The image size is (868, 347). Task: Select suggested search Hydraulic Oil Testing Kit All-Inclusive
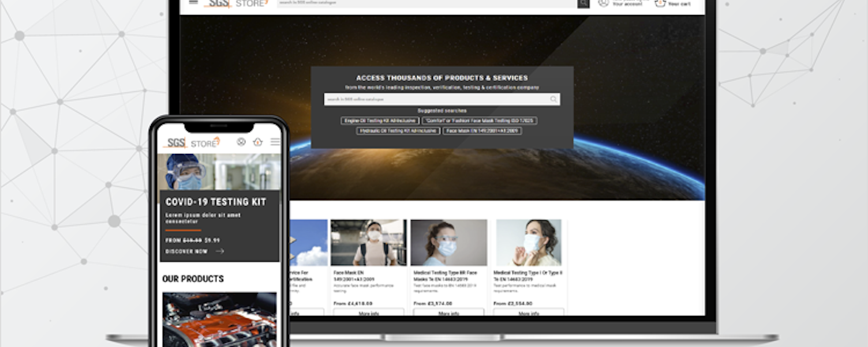[x=398, y=131]
